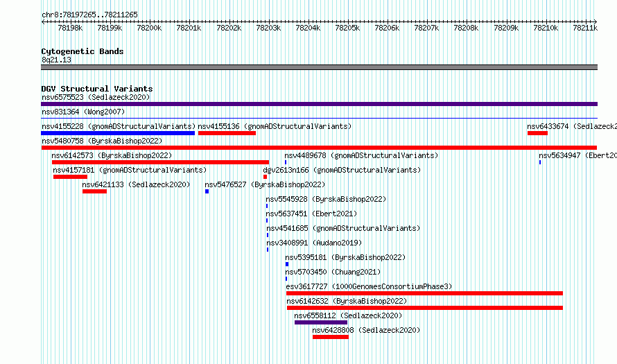Select the blue nsv5395181 marker

(x=287, y=264)
